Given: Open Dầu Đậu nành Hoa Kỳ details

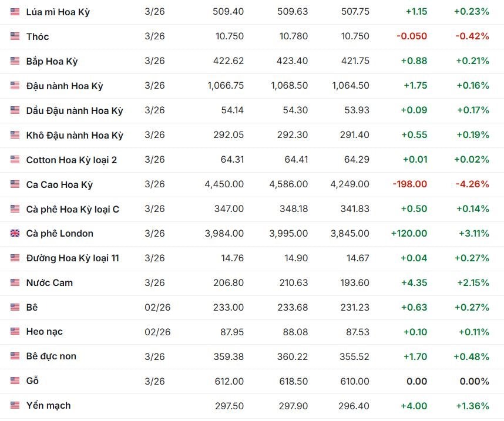Looking at the screenshot, I should click(x=75, y=110).
